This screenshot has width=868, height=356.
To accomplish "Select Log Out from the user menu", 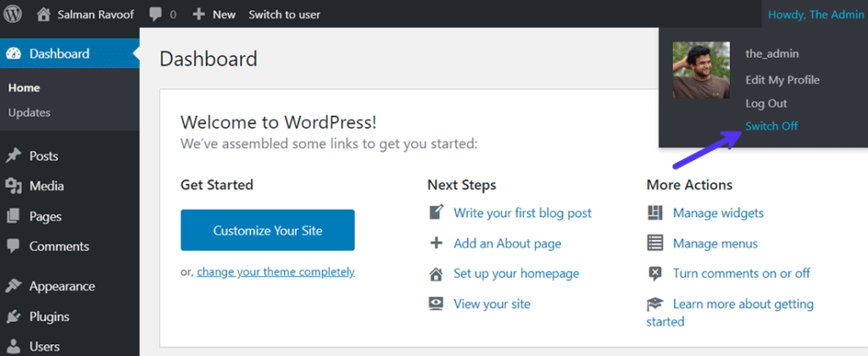I will [766, 103].
